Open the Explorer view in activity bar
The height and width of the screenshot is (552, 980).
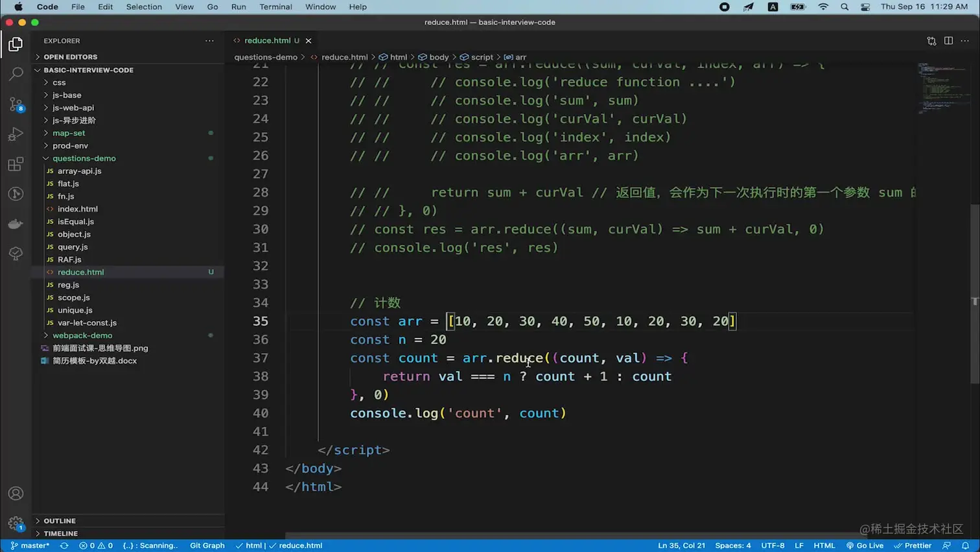tap(16, 44)
